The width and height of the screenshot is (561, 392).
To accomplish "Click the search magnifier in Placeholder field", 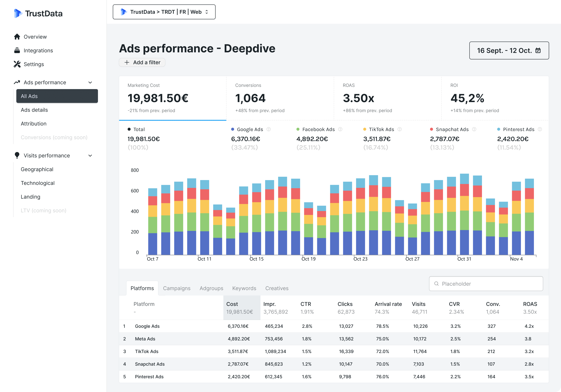I will pyautogui.click(x=437, y=283).
